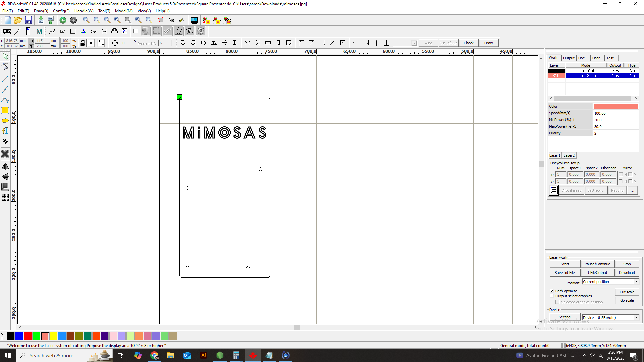Save the file with the floppy disk icon
Screen dimensions: 644x362
click(29, 20)
